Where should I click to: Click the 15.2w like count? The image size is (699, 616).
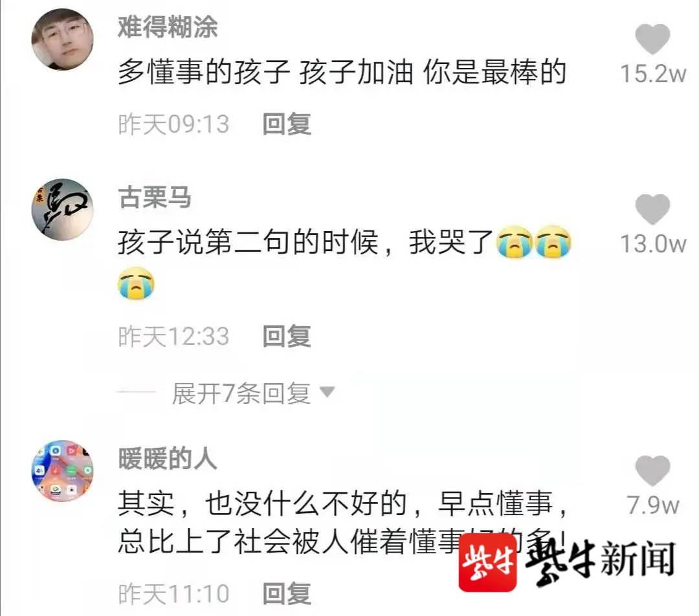pyautogui.click(x=653, y=74)
